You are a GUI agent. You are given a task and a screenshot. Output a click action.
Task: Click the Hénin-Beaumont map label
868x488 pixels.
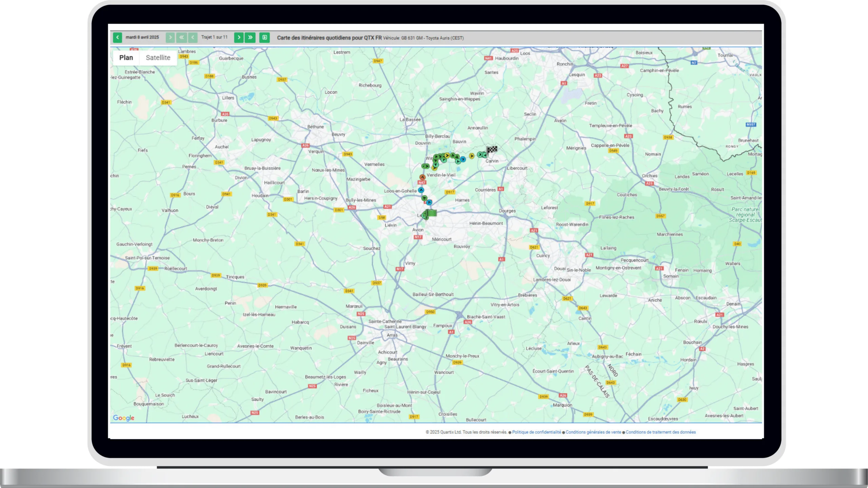tap(486, 223)
